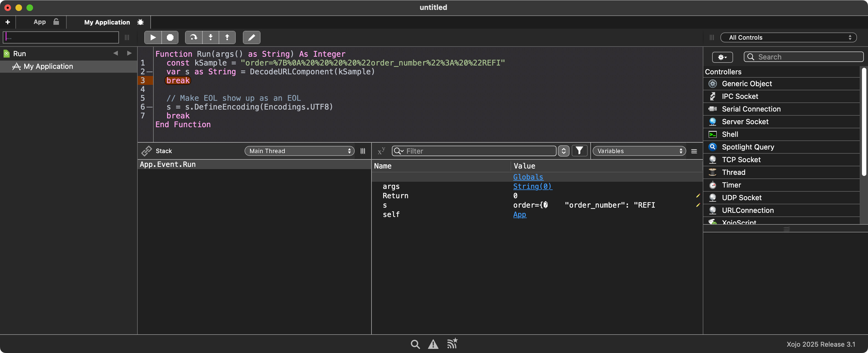Screen dimensions: 868x353
Task: Switch to the App tab
Action: [x=40, y=22]
